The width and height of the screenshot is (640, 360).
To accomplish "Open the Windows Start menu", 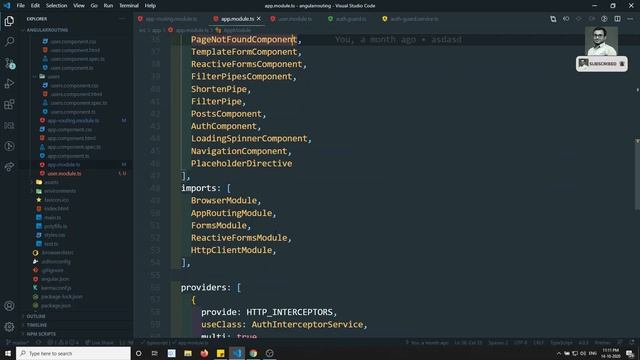I will pos(8,353).
